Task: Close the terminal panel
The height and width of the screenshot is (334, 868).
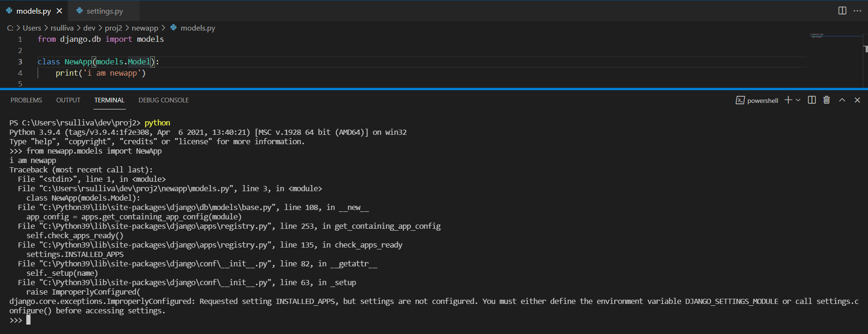Action: click(857, 100)
